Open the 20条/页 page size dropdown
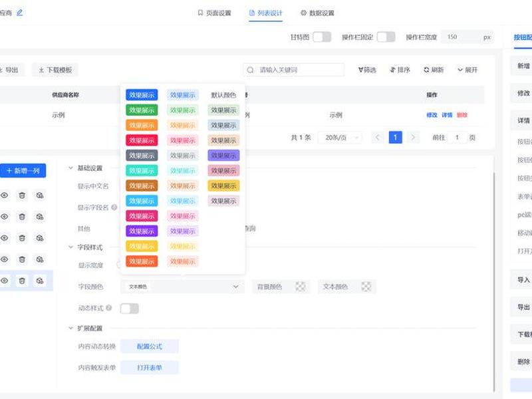Viewport: 532px width, 399px height. pos(340,138)
